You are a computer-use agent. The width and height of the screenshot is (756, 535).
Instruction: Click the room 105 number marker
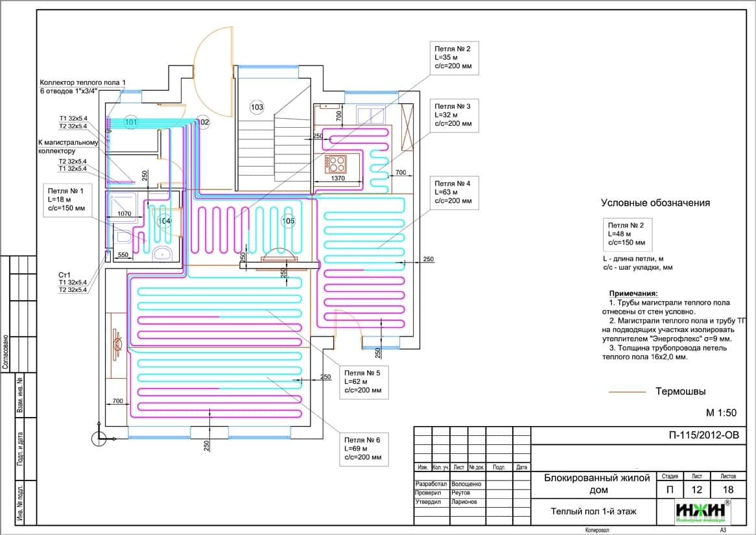(x=288, y=221)
